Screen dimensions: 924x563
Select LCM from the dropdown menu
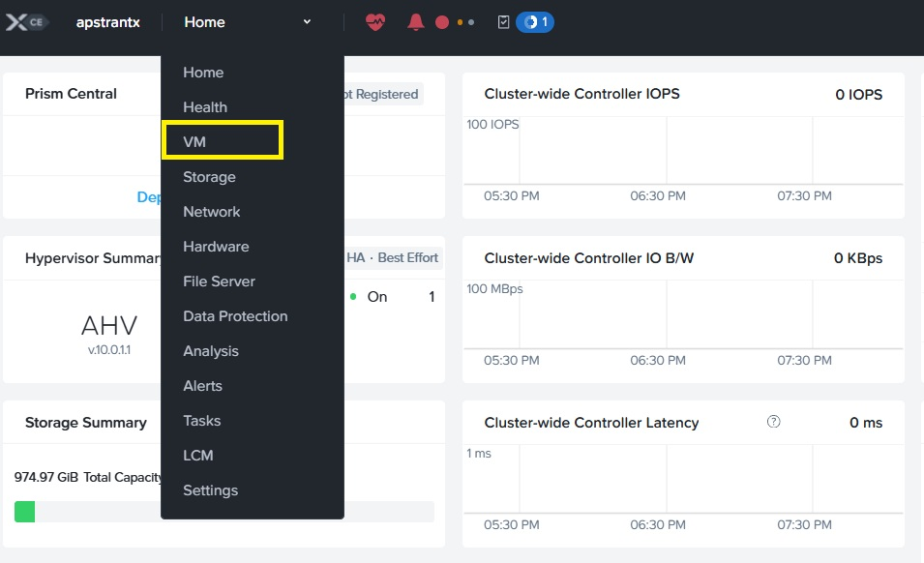pos(197,456)
